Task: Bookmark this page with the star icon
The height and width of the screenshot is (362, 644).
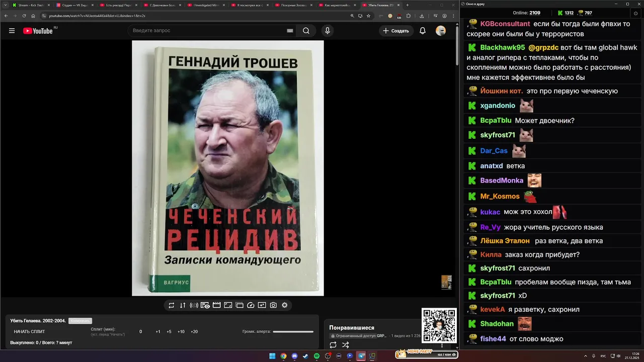Action: tap(369, 16)
